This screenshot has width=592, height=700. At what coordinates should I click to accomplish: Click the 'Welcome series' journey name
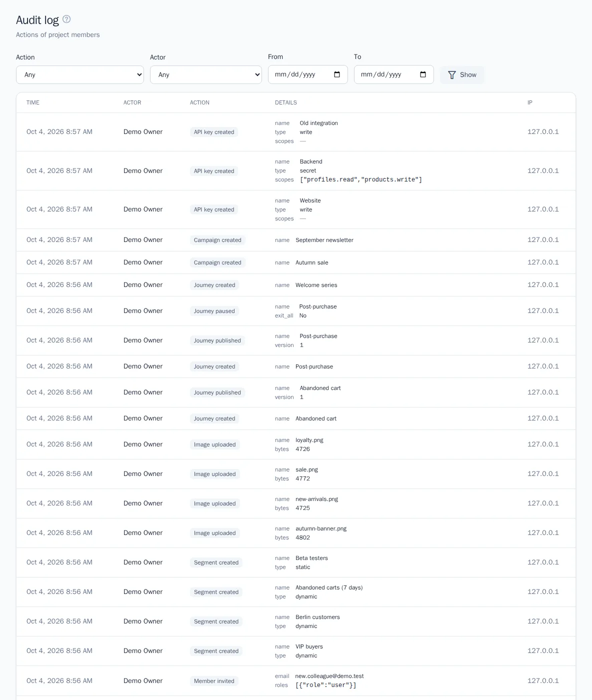coord(316,285)
